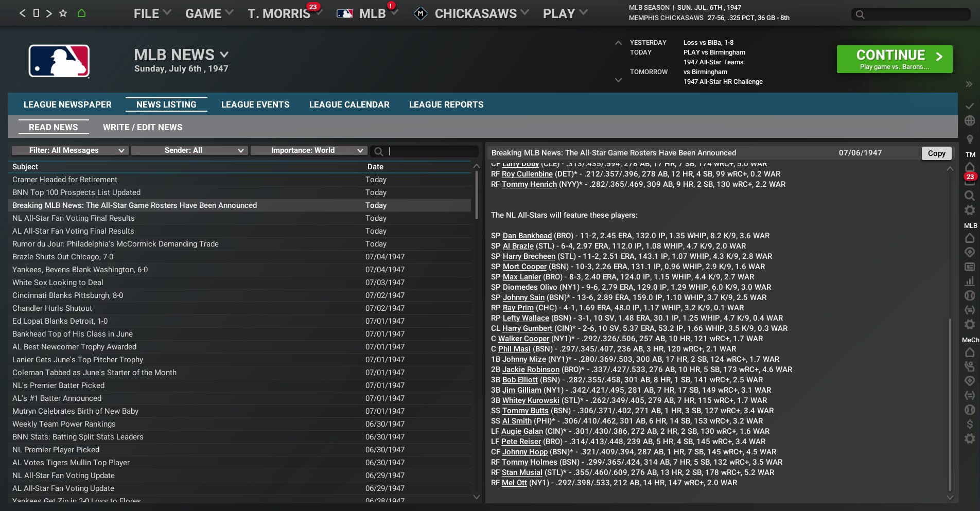Click the schedule scroll-down chevron below TOMORROW

[618, 80]
